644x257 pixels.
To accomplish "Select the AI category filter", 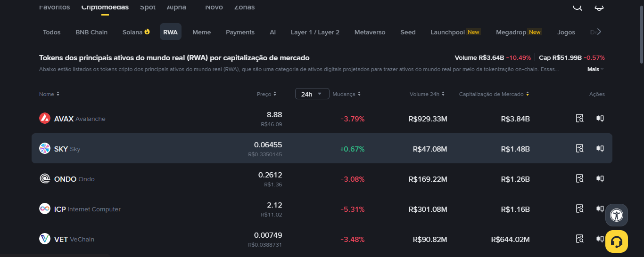I will point(272,32).
